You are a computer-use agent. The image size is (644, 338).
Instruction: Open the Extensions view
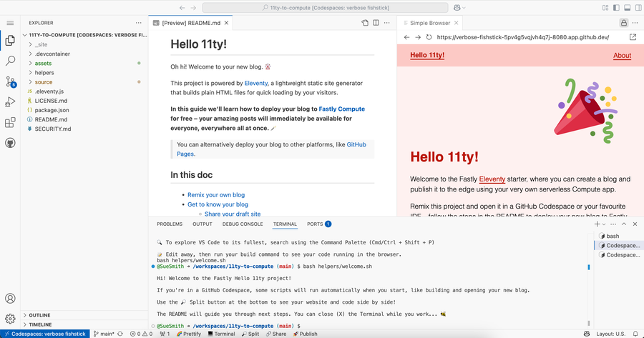[x=10, y=122]
